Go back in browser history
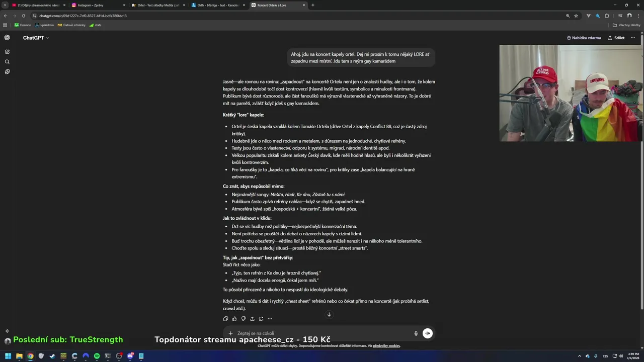This screenshot has width=644, height=362. point(6,16)
